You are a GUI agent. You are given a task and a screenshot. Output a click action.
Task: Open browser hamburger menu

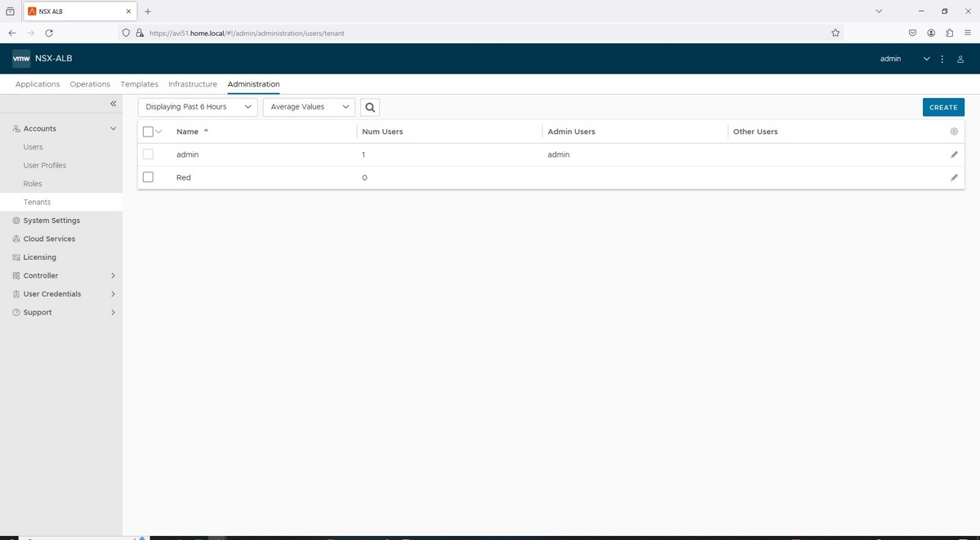click(x=968, y=33)
